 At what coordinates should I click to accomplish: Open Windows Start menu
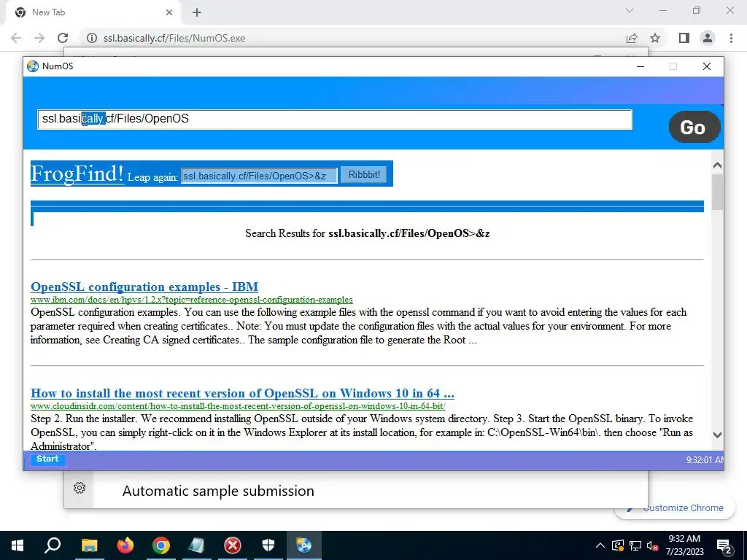pyautogui.click(x=18, y=545)
